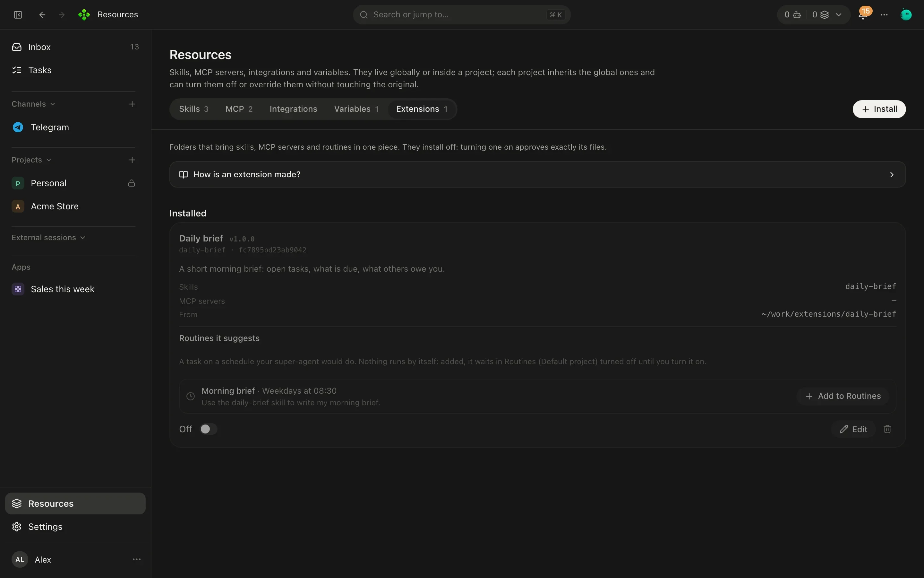Open the Telegram channel
This screenshot has width=924, height=578.
click(75, 127)
